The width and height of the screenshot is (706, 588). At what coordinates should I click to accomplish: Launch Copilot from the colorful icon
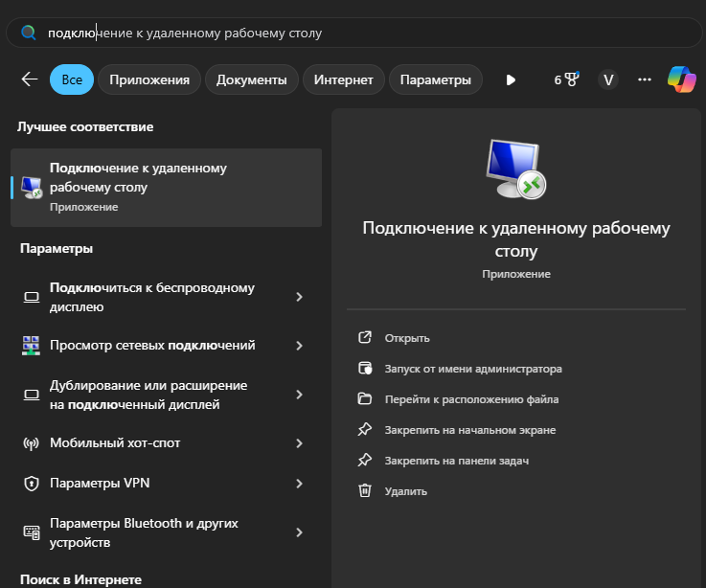tap(682, 79)
